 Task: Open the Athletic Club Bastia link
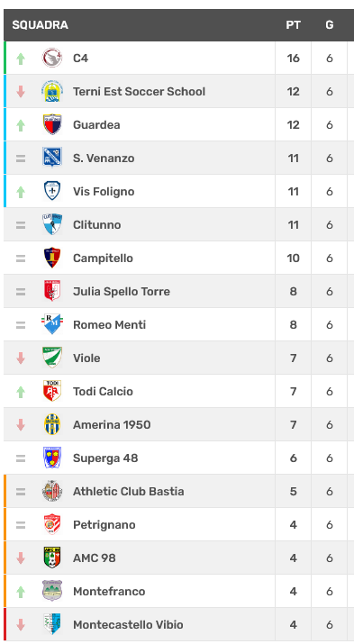pos(129,491)
